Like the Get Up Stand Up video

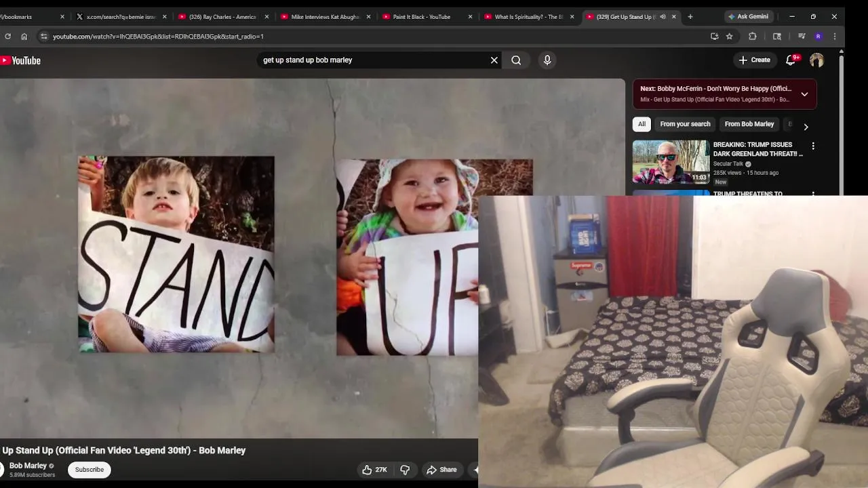coord(374,470)
